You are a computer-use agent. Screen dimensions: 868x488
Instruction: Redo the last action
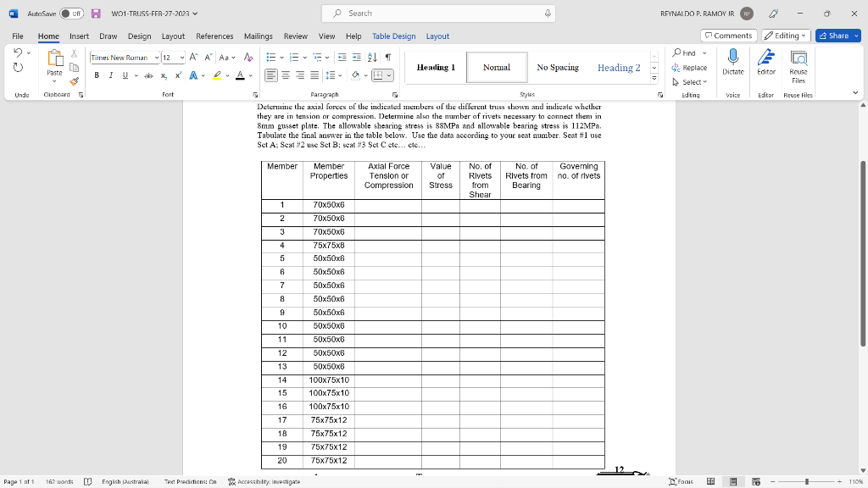18,68
